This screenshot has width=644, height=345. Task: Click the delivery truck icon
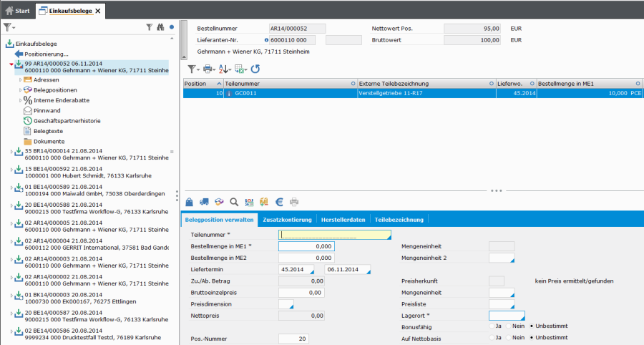204,202
